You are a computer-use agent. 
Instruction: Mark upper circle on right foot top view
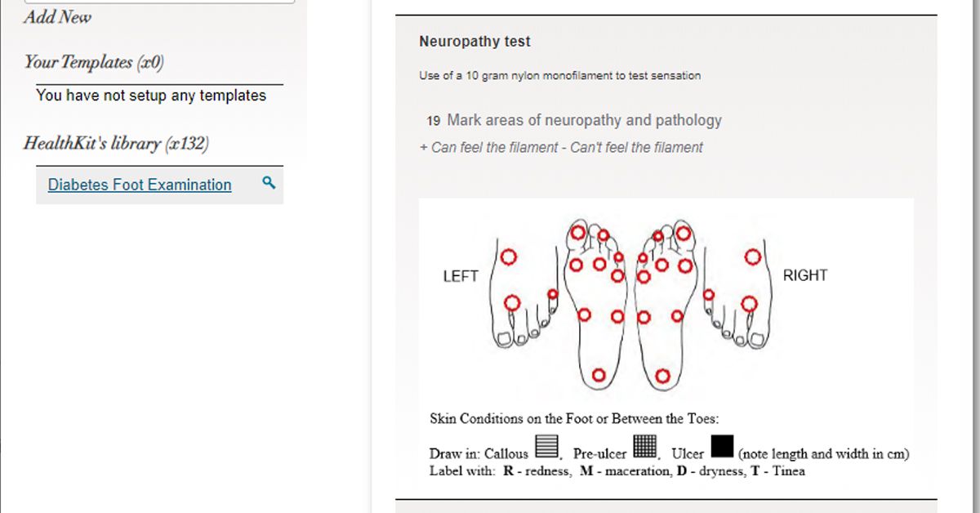(753, 257)
